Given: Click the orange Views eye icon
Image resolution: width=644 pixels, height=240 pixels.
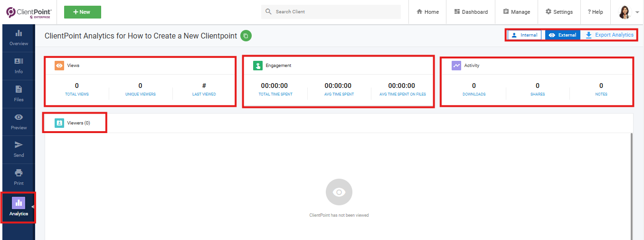Looking at the screenshot, I should [x=59, y=66].
